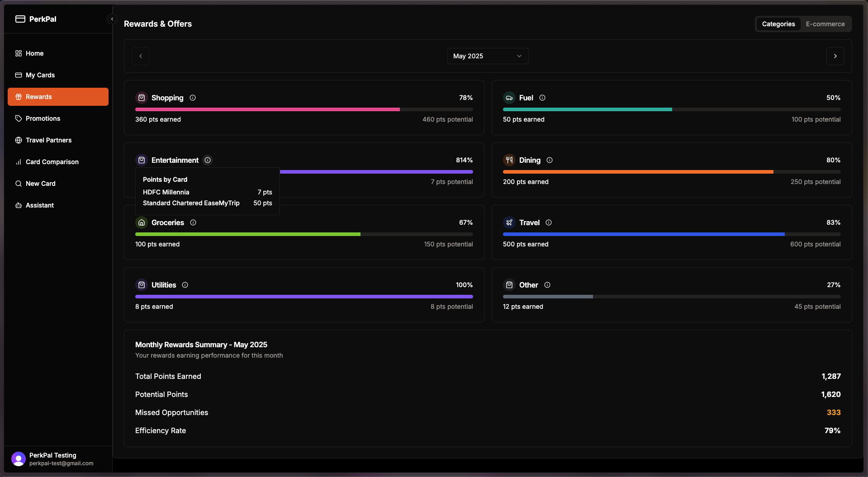Show info for Entertainment category
Image resolution: width=868 pixels, height=477 pixels.
pos(208,160)
